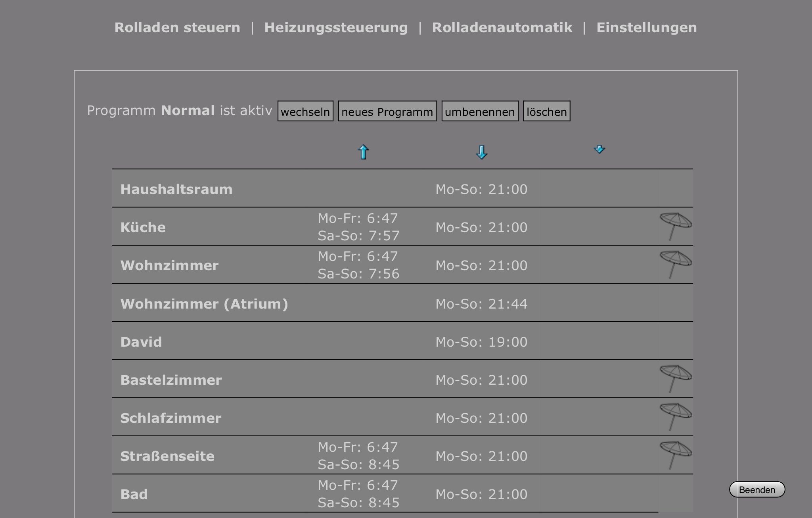812x518 pixels.
Task: Click the large blue down arrow icon
Action: [481, 152]
